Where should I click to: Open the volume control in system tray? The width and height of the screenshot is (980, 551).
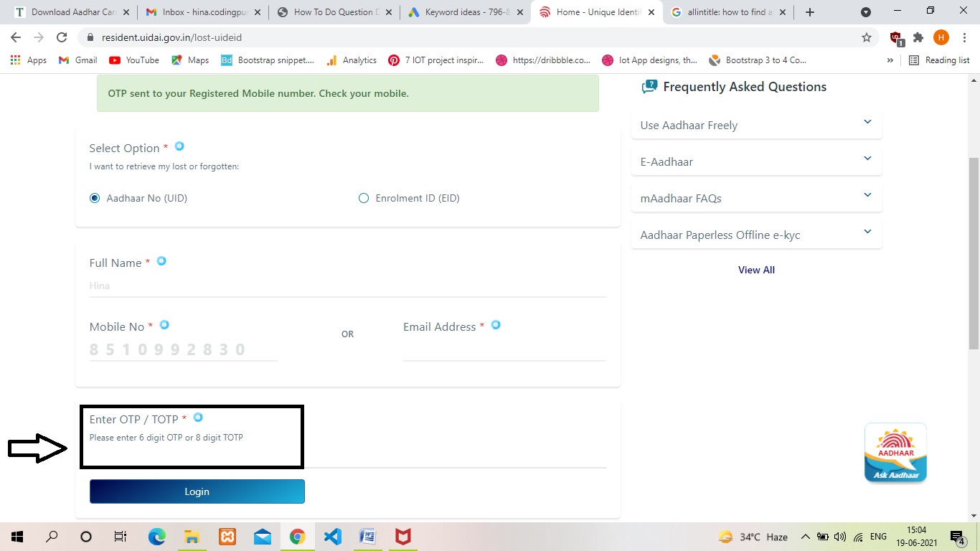(839, 536)
